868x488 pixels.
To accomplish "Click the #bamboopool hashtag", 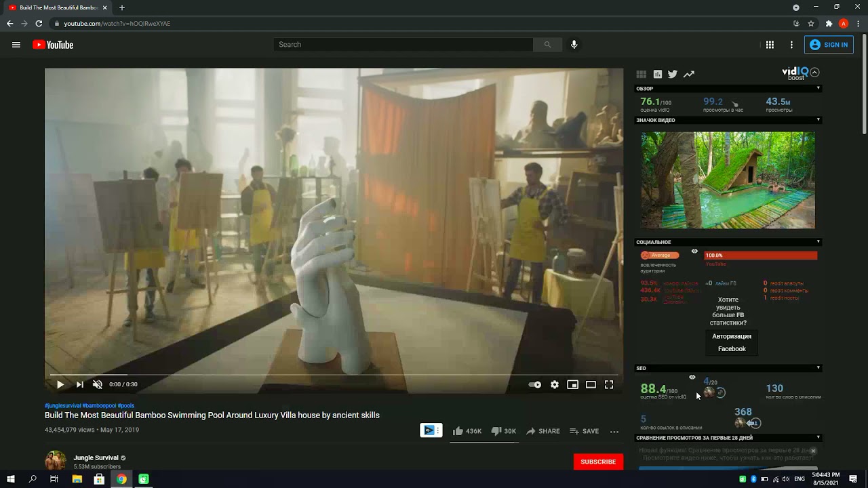I will click(x=99, y=405).
